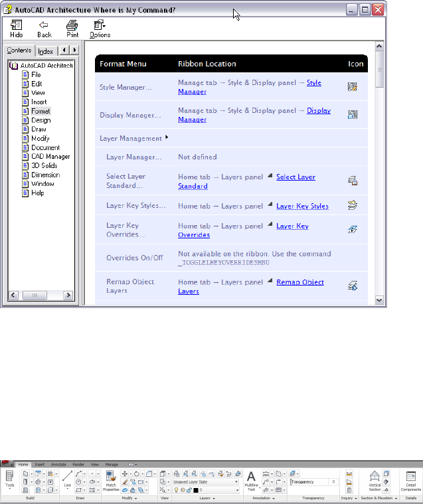Follow the Layer Key Styles link
The width and height of the screenshot is (423, 504).
click(x=302, y=206)
